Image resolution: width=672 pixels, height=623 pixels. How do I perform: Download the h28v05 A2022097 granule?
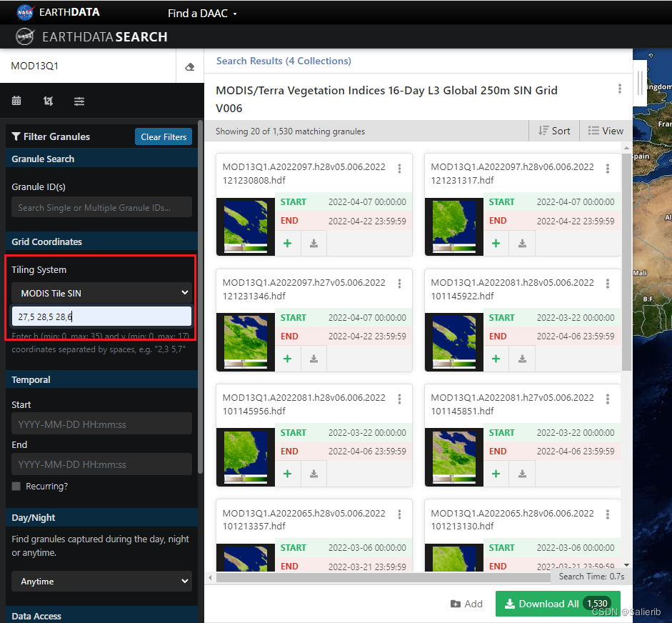[314, 244]
